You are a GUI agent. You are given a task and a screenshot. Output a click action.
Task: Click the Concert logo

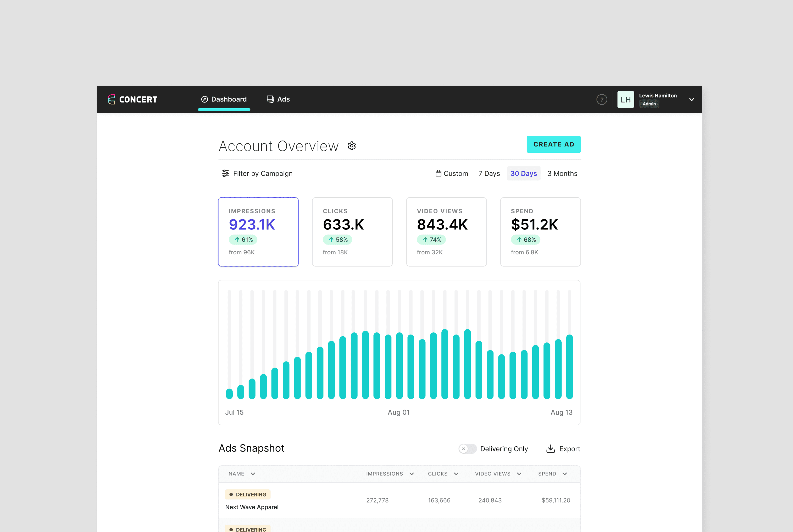[132, 99]
